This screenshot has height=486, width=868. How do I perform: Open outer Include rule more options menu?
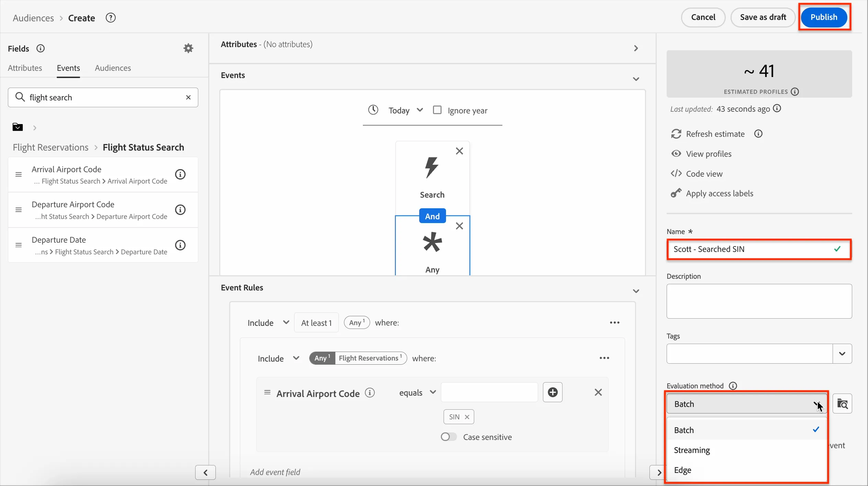(615, 323)
